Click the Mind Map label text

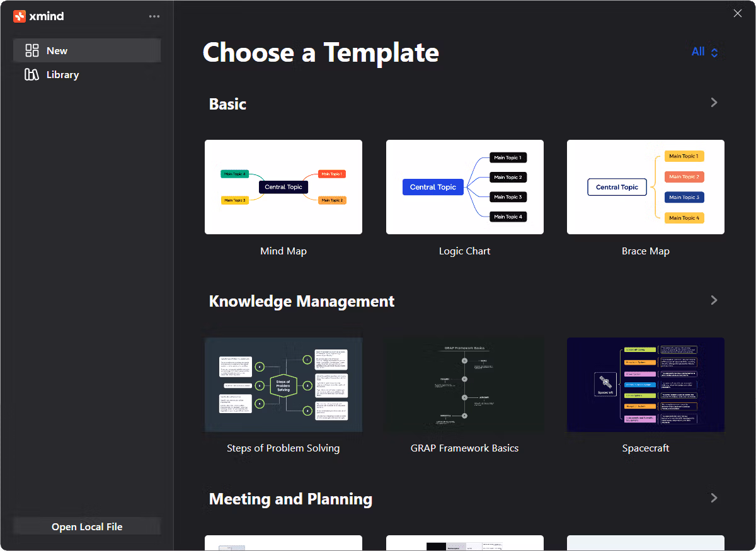(283, 251)
